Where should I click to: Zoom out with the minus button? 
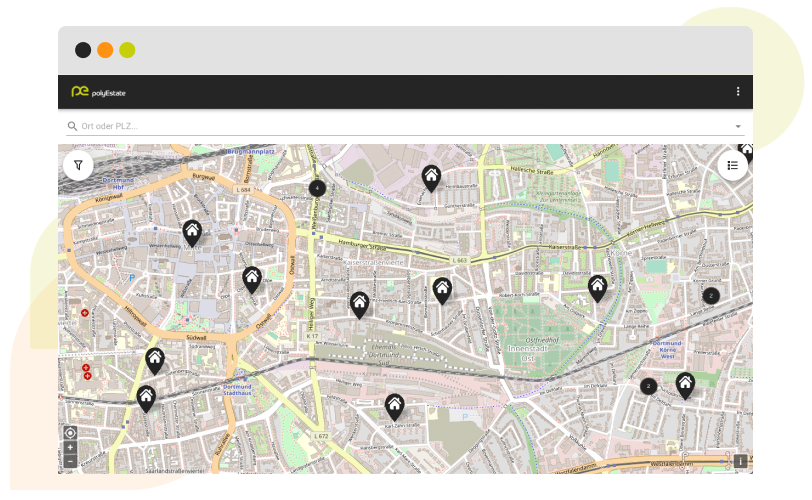(70, 461)
